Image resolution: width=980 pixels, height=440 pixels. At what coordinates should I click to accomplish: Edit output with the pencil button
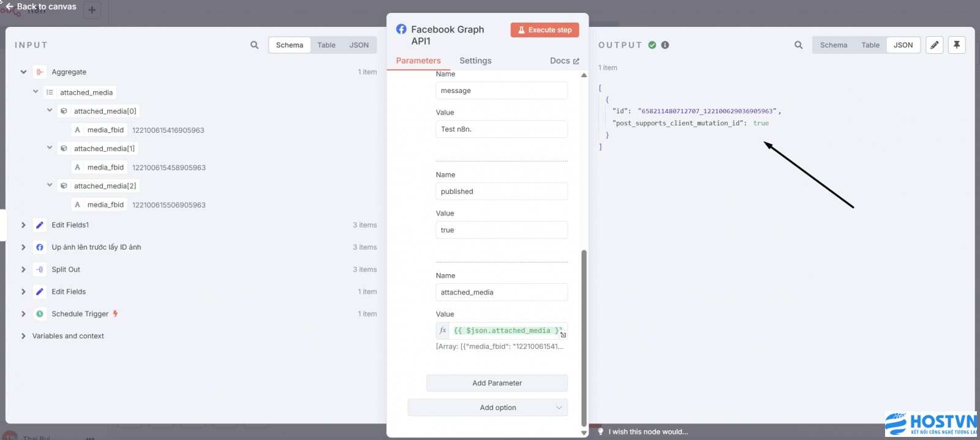click(935, 45)
